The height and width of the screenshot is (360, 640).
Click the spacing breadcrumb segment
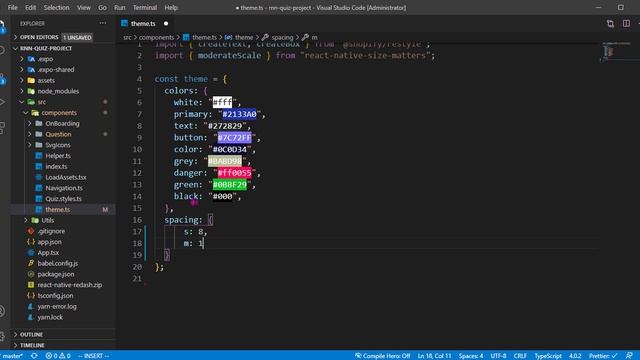pyautogui.click(x=282, y=37)
